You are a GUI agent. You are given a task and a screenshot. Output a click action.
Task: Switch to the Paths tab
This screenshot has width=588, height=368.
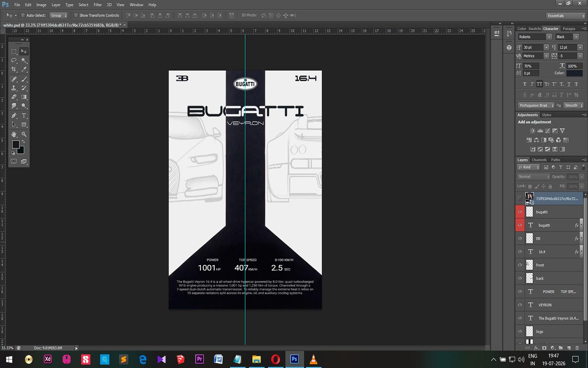pyautogui.click(x=555, y=160)
